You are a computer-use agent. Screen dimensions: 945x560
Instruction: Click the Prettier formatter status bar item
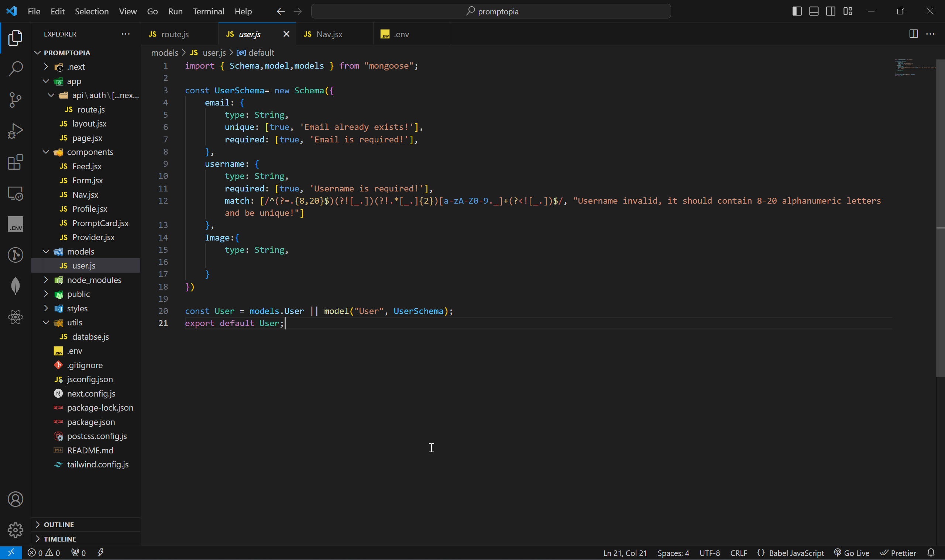point(898,553)
